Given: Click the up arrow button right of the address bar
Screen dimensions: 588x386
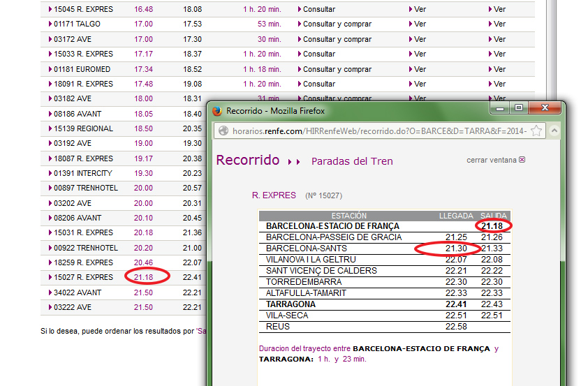Looking at the screenshot, I should [x=554, y=131].
